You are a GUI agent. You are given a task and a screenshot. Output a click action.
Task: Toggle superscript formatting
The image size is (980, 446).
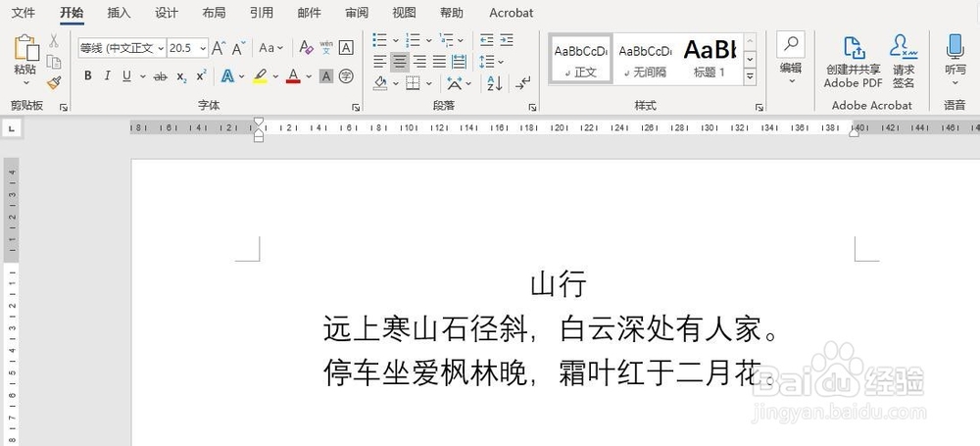point(201,76)
